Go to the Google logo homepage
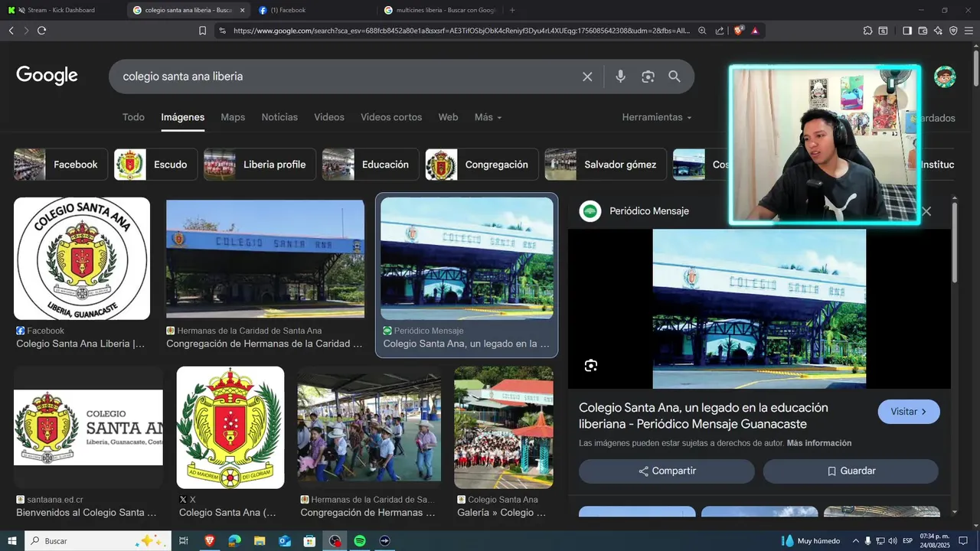The image size is (980, 551). click(47, 76)
